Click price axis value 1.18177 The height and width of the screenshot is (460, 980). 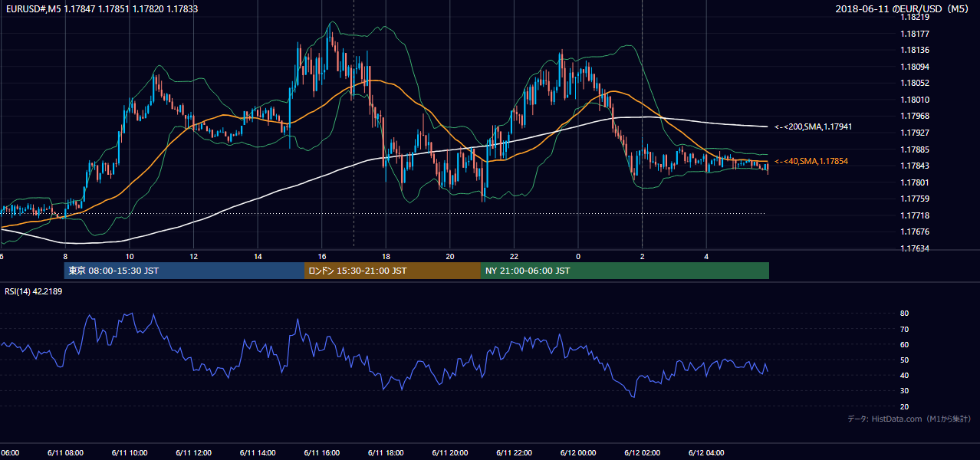[915, 34]
